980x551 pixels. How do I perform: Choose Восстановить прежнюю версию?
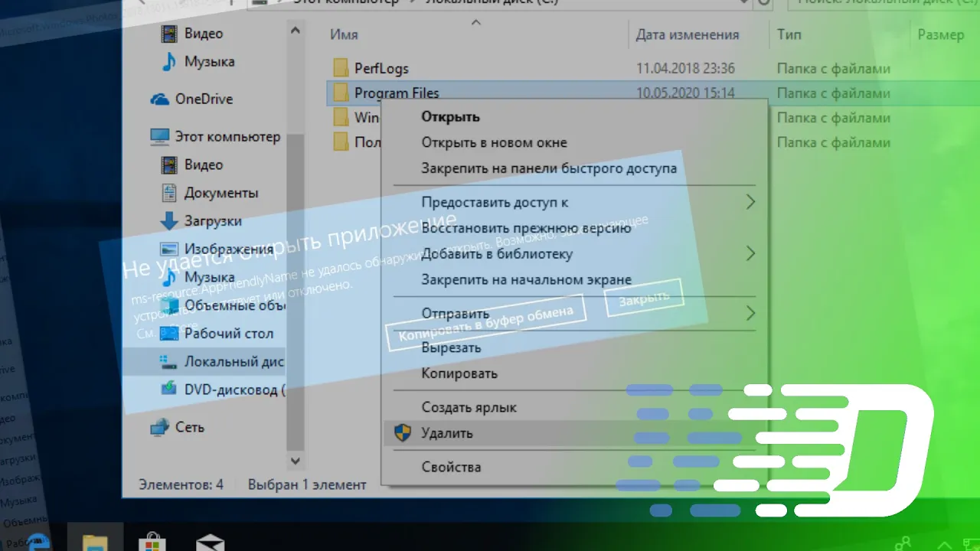526,228
